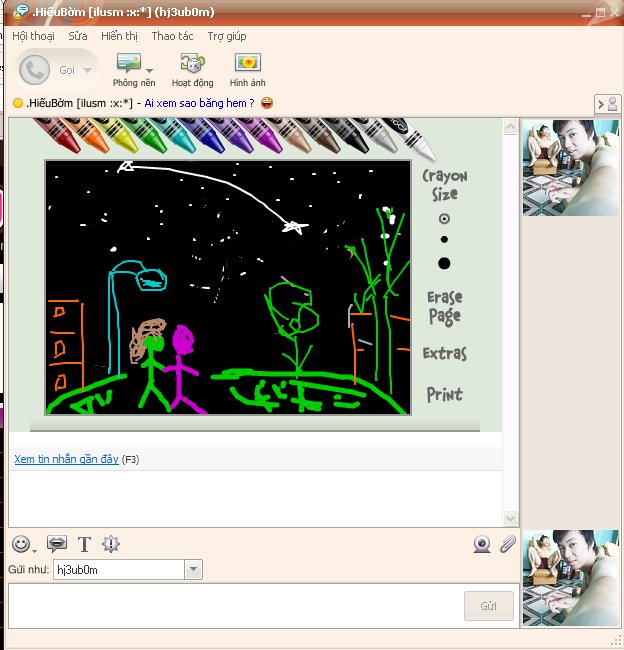Open the Hội thoại menu
This screenshot has height=650, width=624.
pyautogui.click(x=33, y=36)
